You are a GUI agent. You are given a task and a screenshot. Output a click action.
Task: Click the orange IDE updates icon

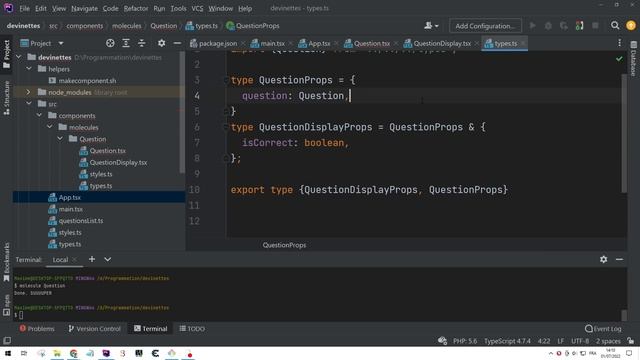[631, 26]
